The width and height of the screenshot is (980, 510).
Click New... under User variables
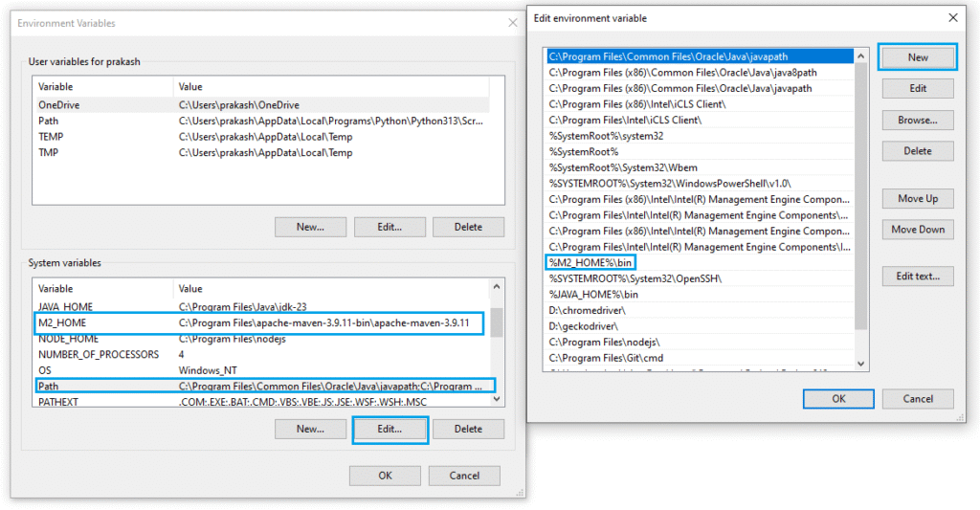(310, 227)
